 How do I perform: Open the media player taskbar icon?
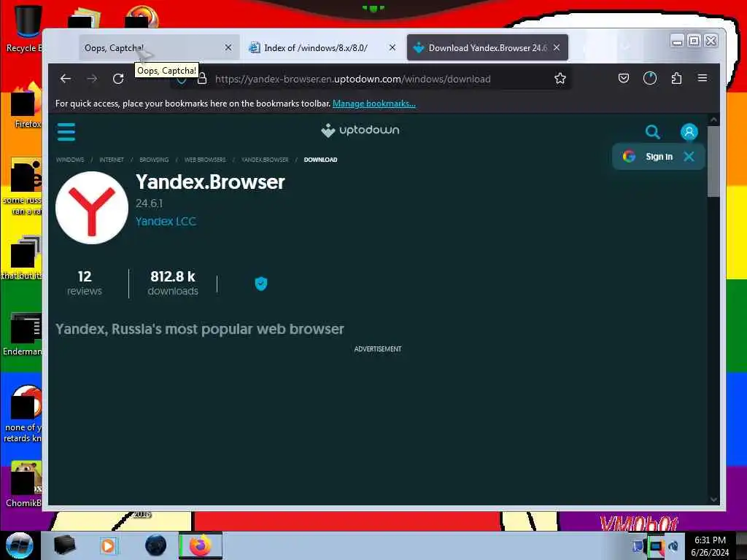pos(108,545)
